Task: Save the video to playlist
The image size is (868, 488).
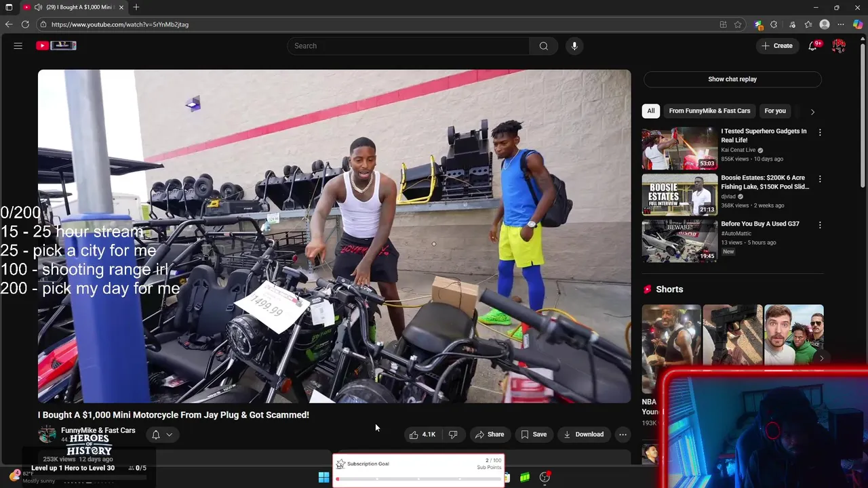Action: pyautogui.click(x=533, y=434)
